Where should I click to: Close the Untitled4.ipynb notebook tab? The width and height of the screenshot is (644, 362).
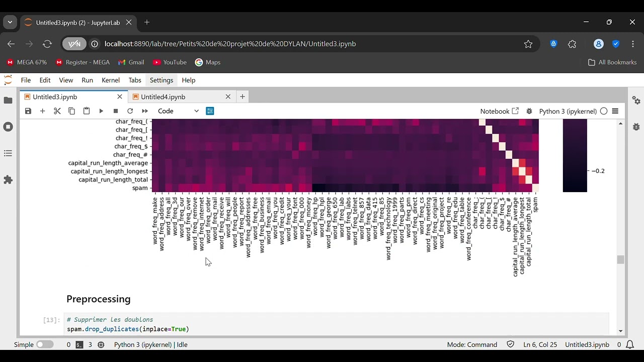pyautogui.click(x=228, y=97)
